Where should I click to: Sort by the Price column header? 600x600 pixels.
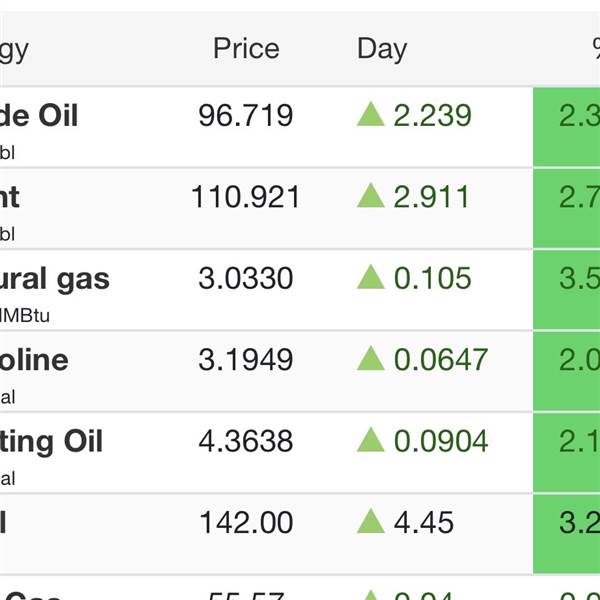(x=246, y=49)
